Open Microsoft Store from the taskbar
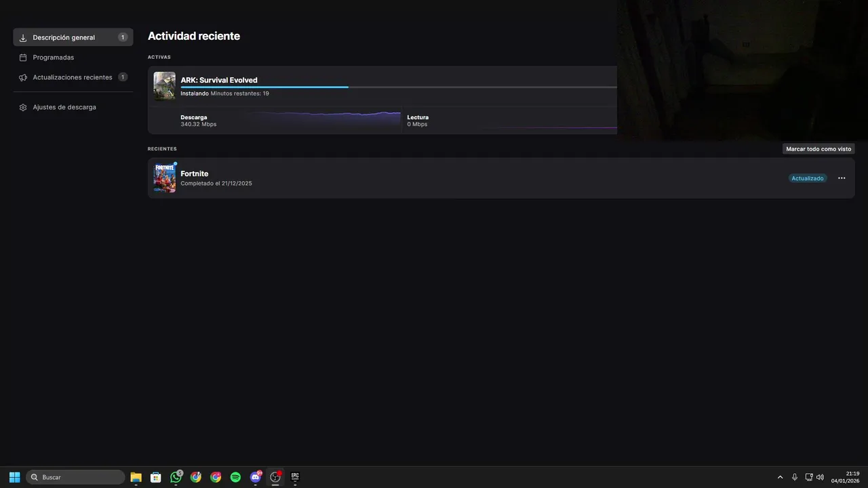This screenshot has width=868, height=488. pyautogui.click(x=155, y=477)
